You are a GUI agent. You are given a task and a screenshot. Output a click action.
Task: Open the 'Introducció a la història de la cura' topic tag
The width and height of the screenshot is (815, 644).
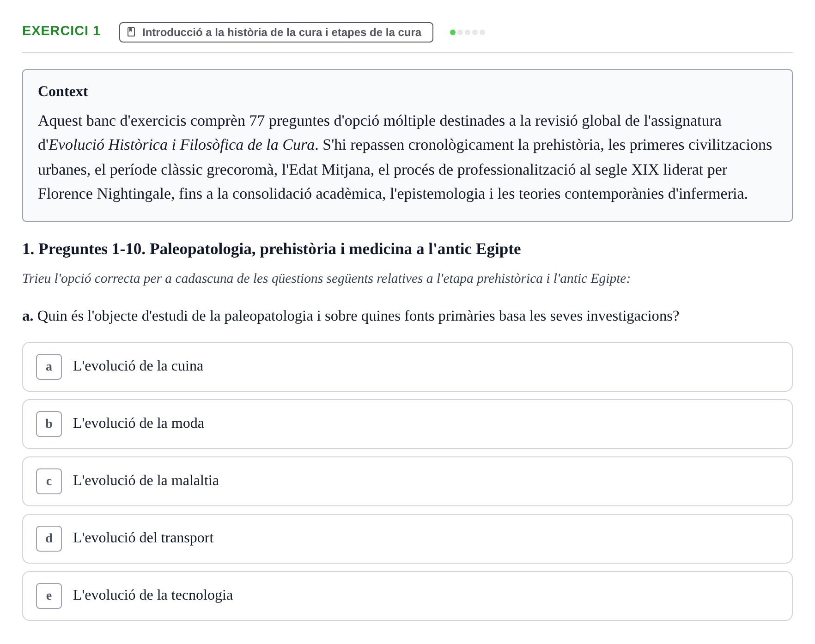click(x=276, y=32)
